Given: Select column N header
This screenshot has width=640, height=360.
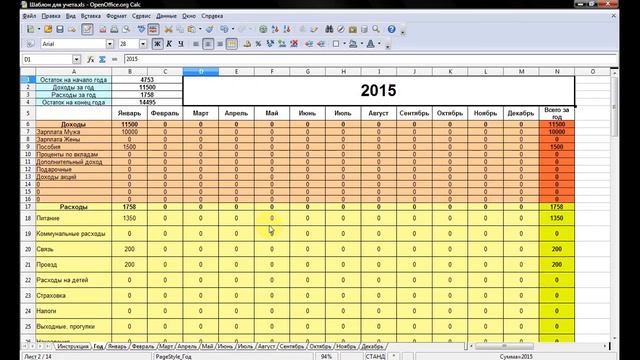Looking at the screenshot, I should [557, 71].
